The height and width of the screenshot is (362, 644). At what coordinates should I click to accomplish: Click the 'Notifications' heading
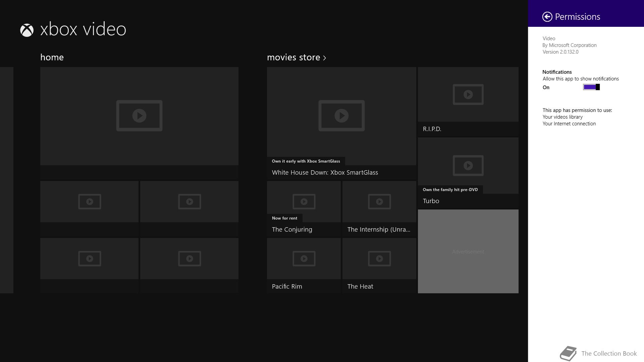pos(557,72)
